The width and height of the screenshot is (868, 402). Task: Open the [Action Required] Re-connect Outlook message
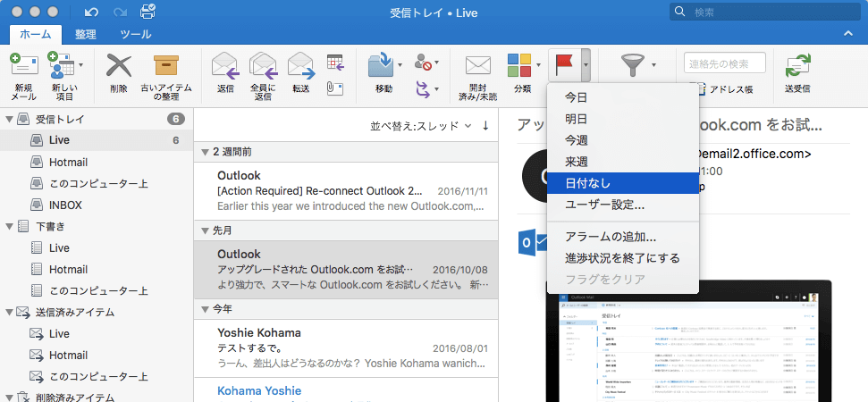pyautogui.click(x=347, y=191)
